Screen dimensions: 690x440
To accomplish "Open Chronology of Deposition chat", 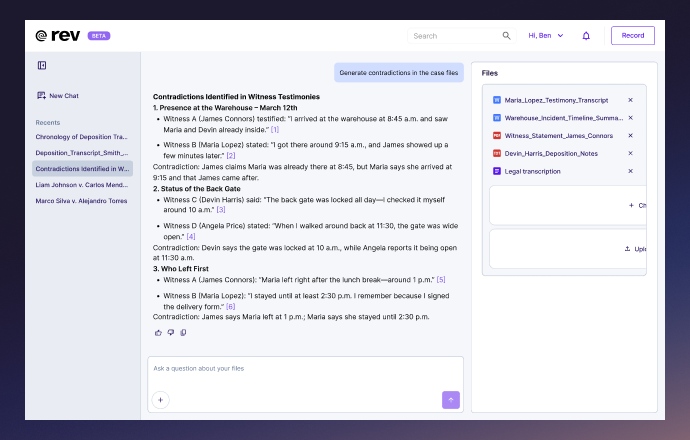I will (x=81, y=136).
